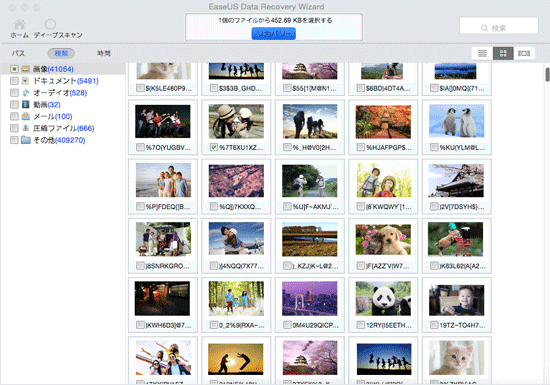Select the penguins thumbnail %KU(YLM@L

pos(456,121)
